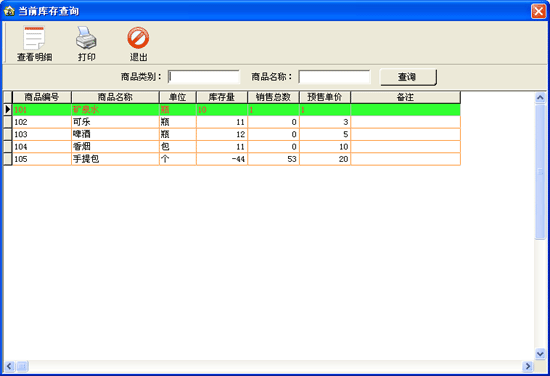Click row selector beside item 103

(x=8, y=134)
